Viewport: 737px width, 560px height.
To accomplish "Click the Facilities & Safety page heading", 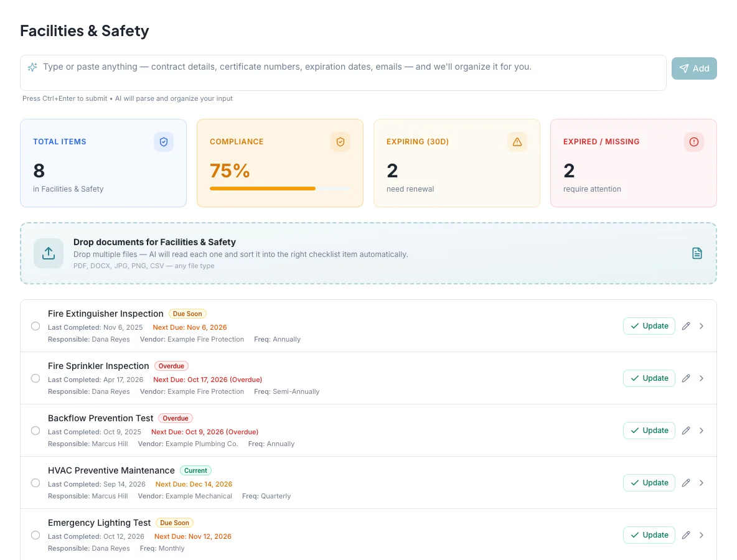I will [x=85, y=31].
